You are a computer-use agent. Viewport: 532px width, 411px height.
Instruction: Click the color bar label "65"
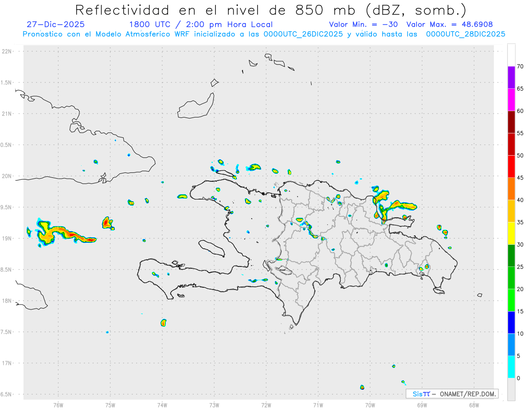(x=520, y=89)
